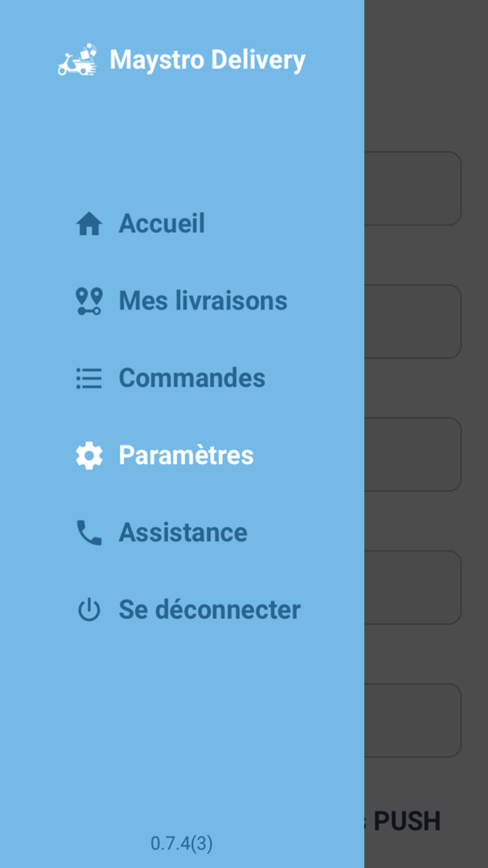Click the list icon beside Commandes

click(x=89, y=378)
